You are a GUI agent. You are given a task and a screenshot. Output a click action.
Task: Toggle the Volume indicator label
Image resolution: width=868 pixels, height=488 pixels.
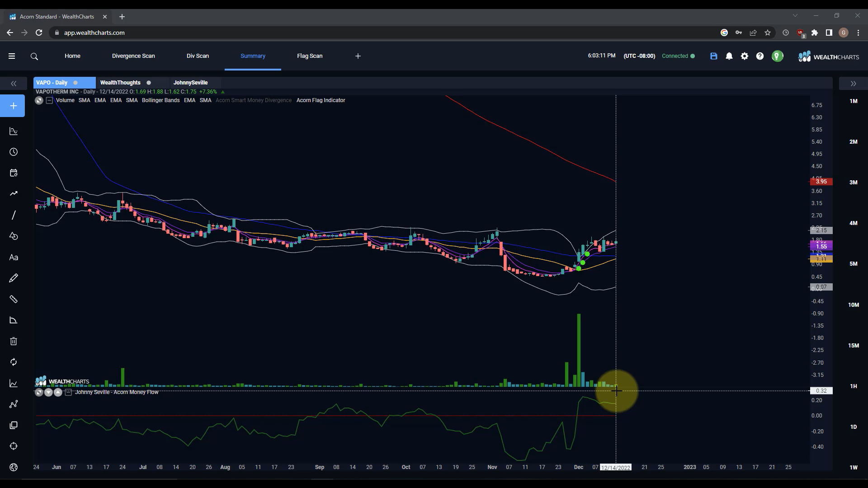coord(65,100)
